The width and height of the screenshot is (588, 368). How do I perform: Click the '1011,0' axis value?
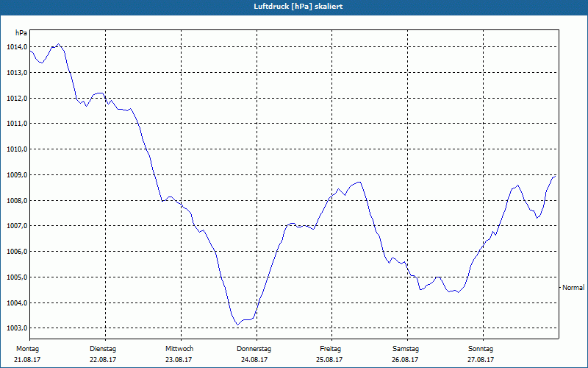point(17,124)
